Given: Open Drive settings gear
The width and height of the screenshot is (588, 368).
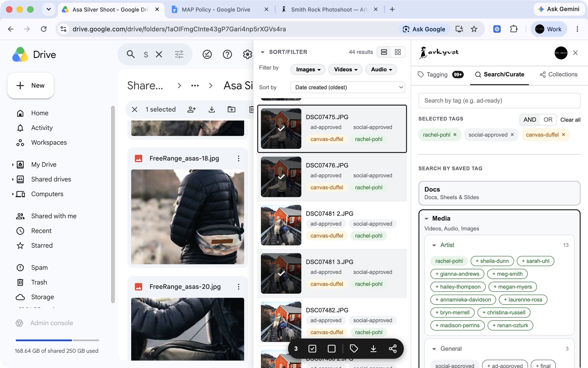Looking at the screenshot, I should click(x=247, y=54).
